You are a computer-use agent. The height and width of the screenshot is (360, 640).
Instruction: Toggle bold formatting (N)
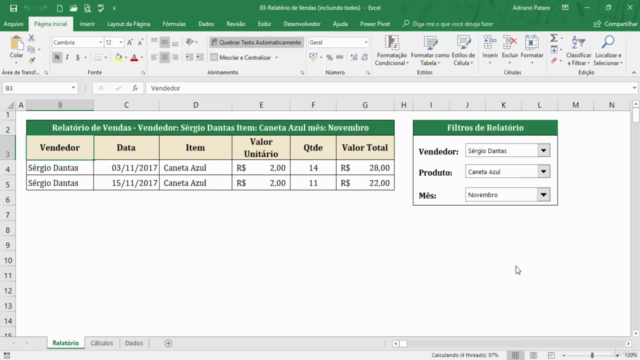(x=57, y=58)
